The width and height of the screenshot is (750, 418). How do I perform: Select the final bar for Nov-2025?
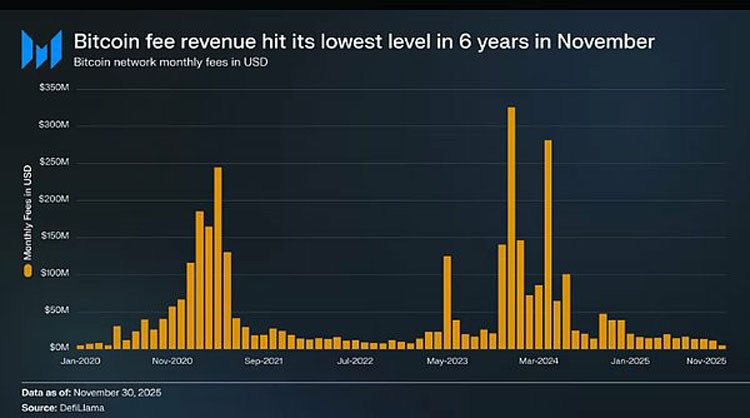(x=722, y=346)
